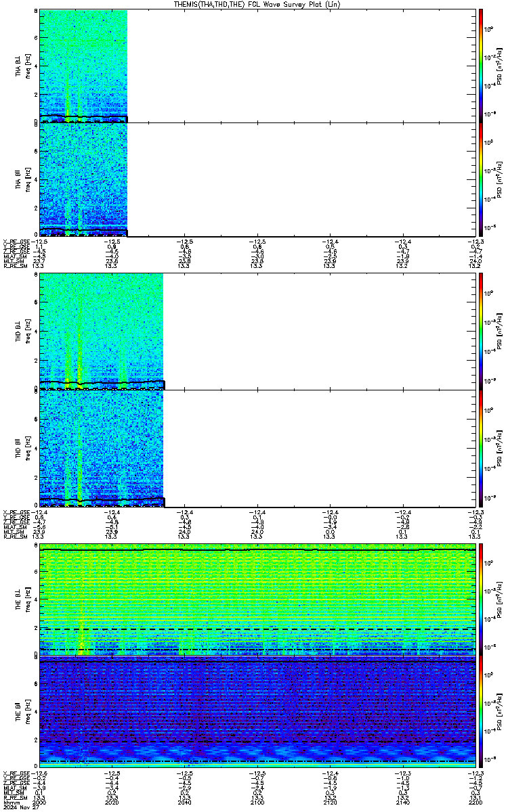Click the 2040 time tick label
508x812 pixels.
185,803
